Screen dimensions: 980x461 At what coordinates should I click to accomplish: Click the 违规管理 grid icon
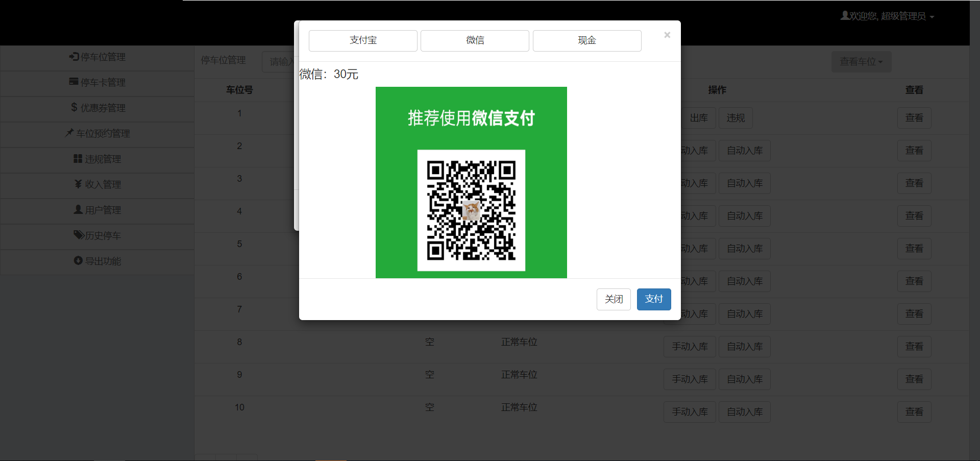click(78, 159)
